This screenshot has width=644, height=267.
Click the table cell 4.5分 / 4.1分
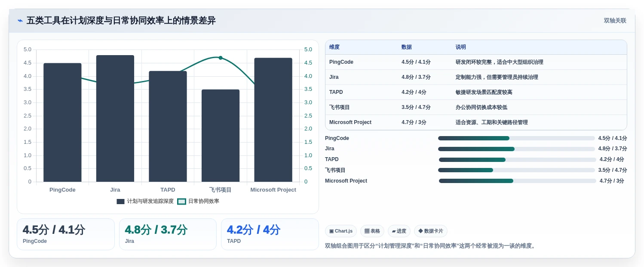coord(416,62)
